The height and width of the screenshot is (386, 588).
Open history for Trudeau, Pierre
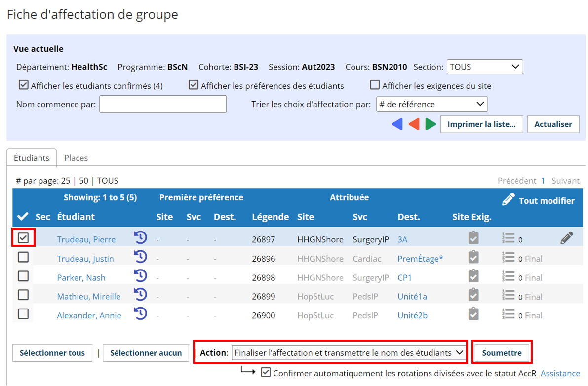tap(140, 237)
